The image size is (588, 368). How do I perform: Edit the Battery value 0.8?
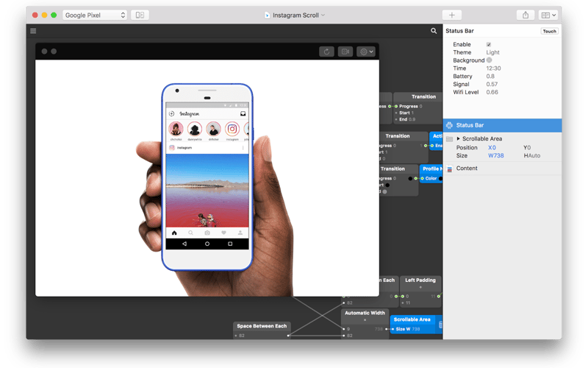coord(490,77)
